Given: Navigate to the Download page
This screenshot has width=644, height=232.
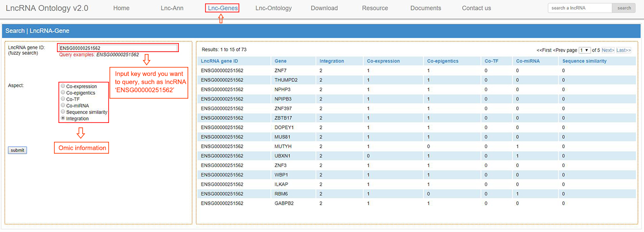Looking at the screenshot, I should 324,8.
